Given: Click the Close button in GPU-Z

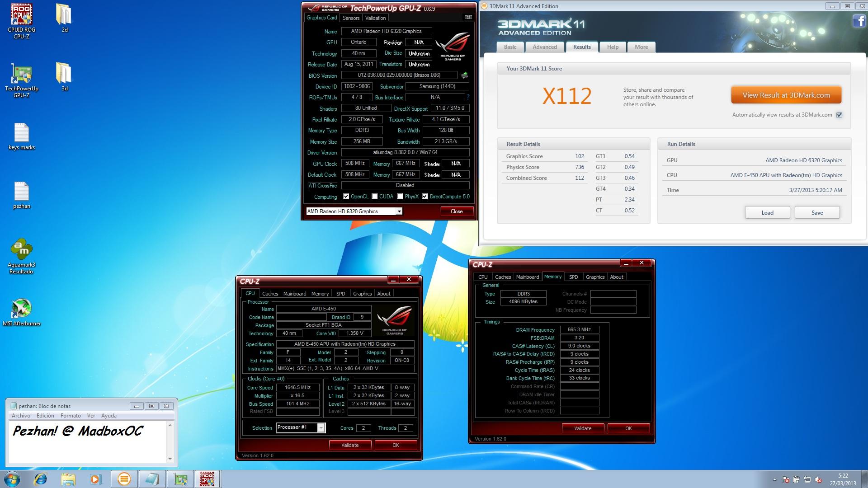Looking at the screenshot, I should click(457, 211).
